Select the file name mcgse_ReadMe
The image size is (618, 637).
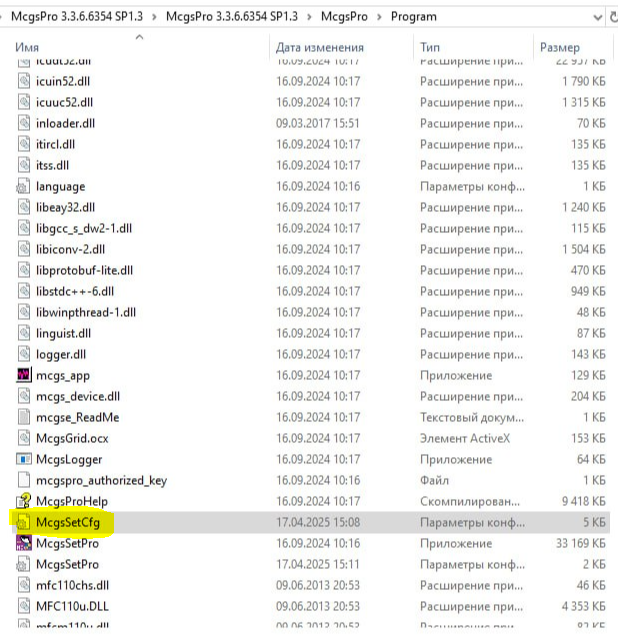[x=78, y=417]
